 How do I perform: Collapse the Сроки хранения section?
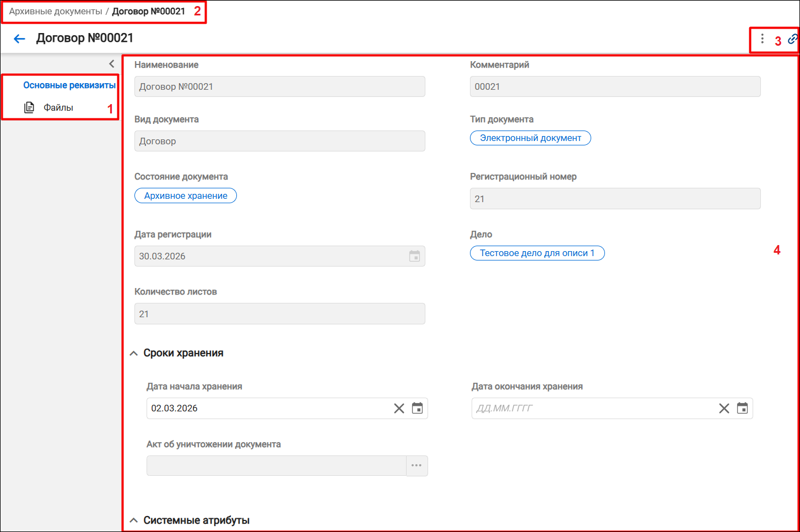134,354
